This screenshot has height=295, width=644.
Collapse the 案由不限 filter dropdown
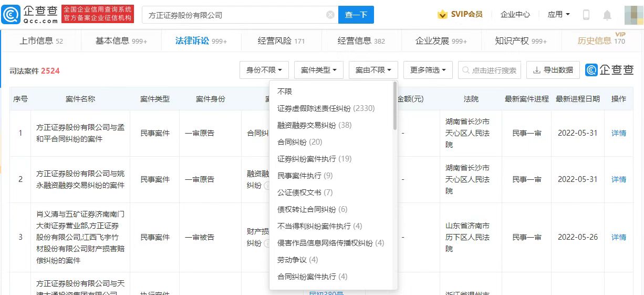click(x=373, y=70)
